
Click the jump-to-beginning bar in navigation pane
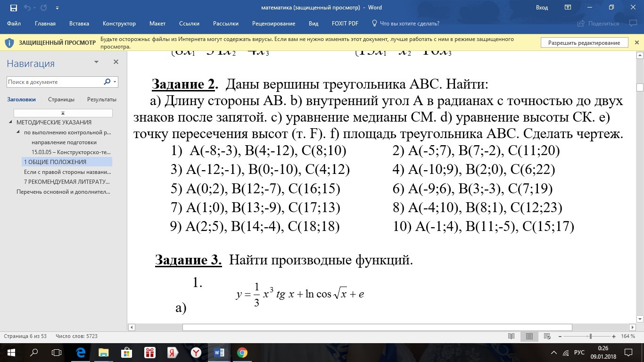[63, 113]
